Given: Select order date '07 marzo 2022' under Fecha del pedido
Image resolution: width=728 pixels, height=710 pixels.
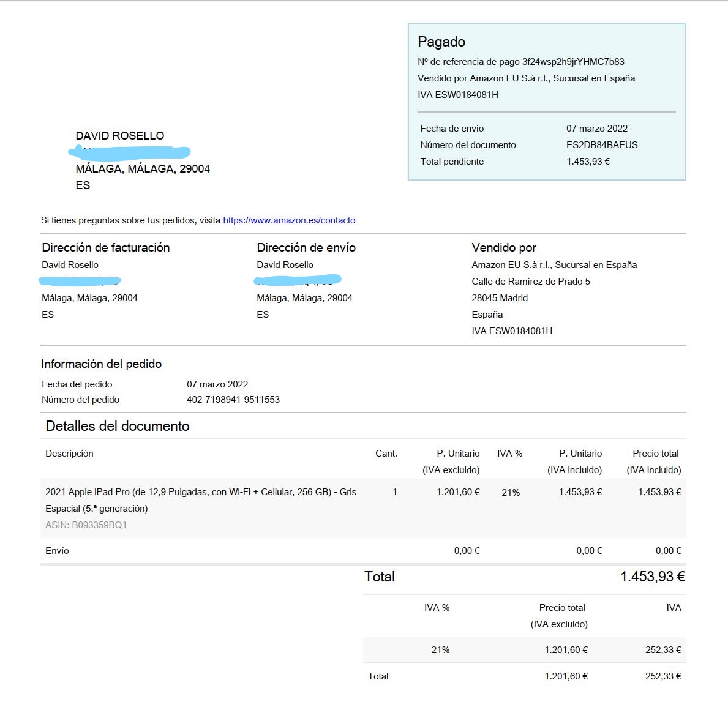Looking at the screenshot, I should click(217, 384).
